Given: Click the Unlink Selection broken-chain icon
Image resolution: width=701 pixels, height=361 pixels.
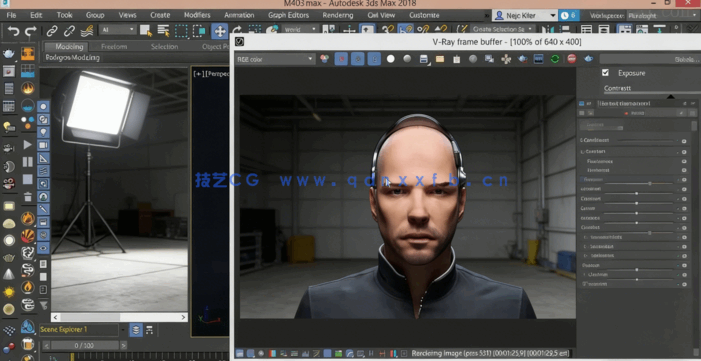Looking at the screenshot, I should pyautogui.click(x=69, y=31).
